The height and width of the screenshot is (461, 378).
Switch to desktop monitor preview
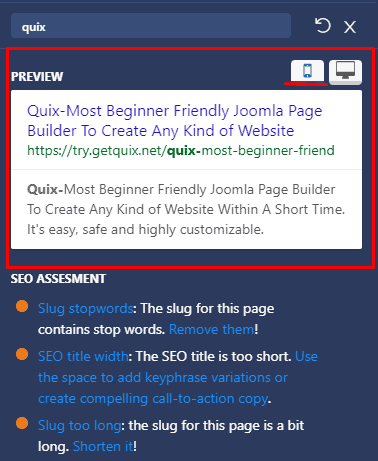point(345,71)
